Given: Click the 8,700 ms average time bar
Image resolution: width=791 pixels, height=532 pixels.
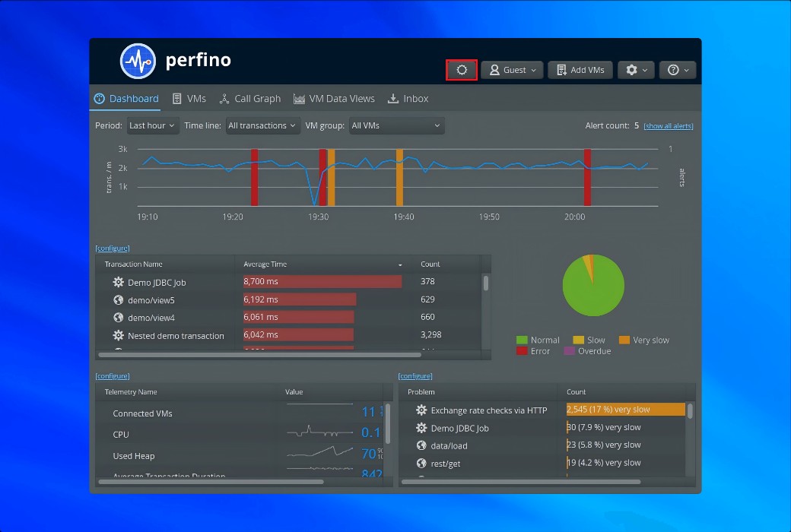Looking at the screenshot, I should click(x=322, y=281).
